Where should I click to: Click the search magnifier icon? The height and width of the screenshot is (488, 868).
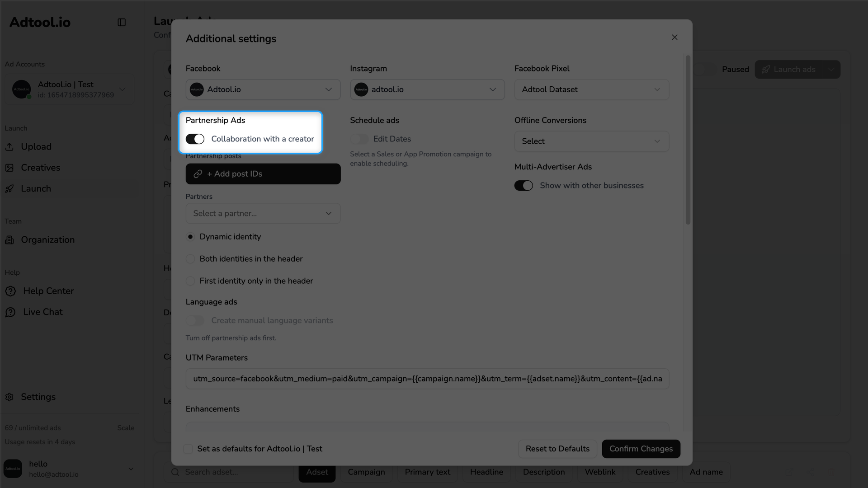pos(175,472)
